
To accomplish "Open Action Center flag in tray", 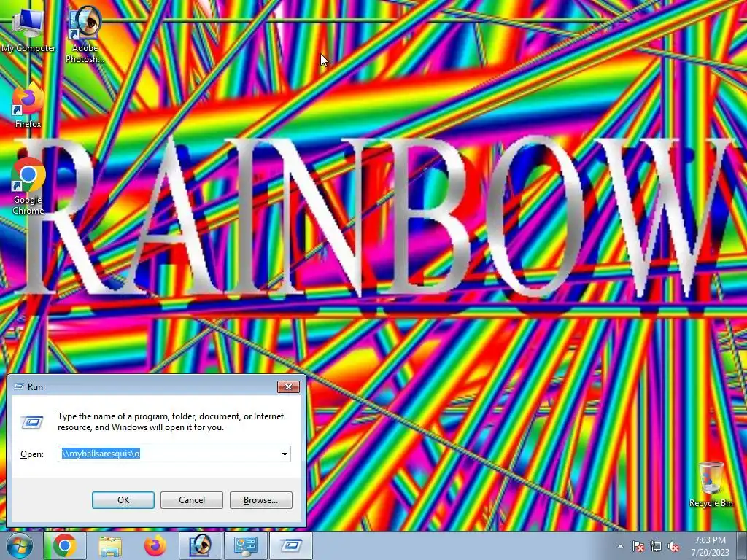I will pos(638,546).
